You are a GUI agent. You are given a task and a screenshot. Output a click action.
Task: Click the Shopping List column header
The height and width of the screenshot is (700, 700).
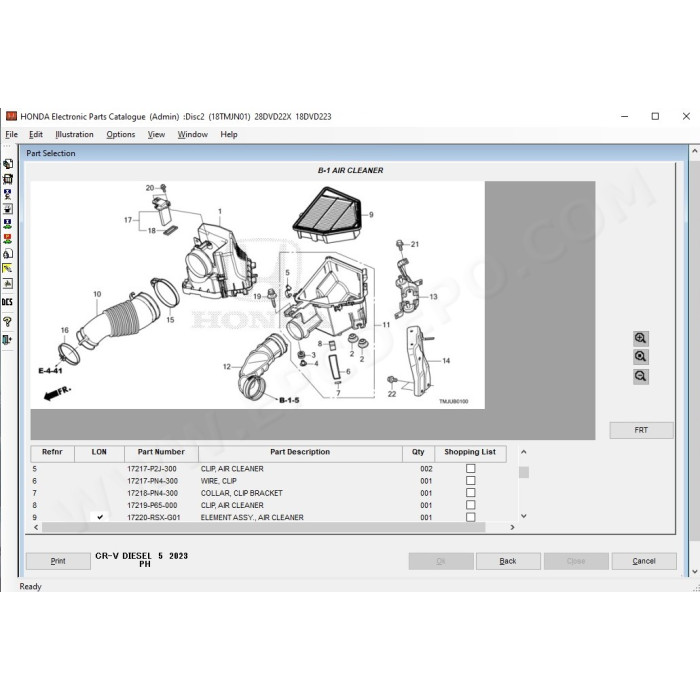(x=470, y=453)
